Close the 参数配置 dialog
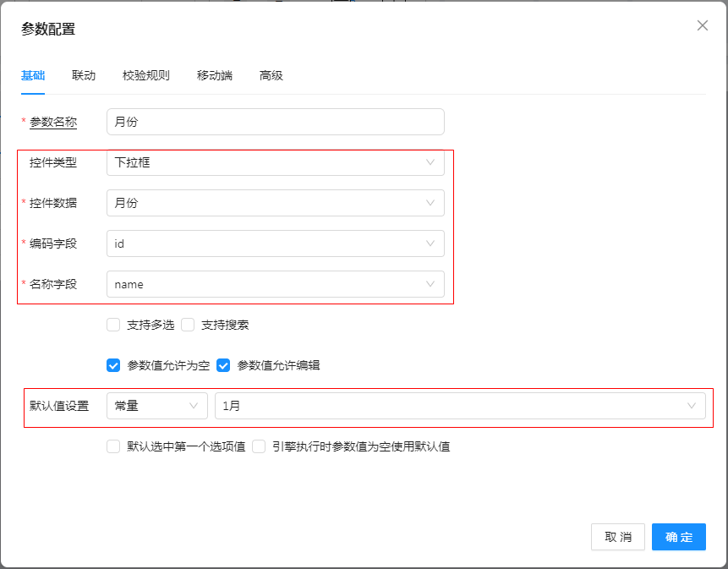Viewport: 728px width, 569px height. pyautogui.click(x=702, y=25)
